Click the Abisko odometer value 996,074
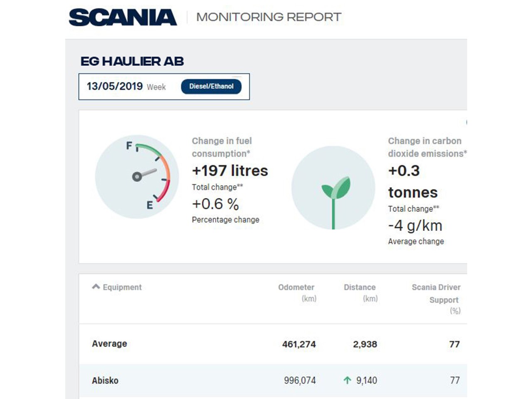 (x=300, y=380)
